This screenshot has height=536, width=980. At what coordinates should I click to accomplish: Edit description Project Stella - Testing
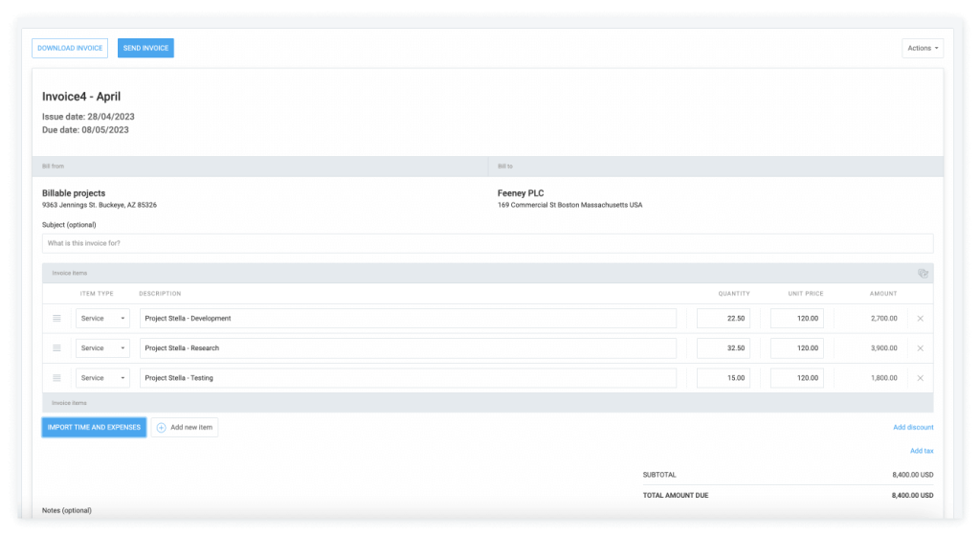click(408, 378)
